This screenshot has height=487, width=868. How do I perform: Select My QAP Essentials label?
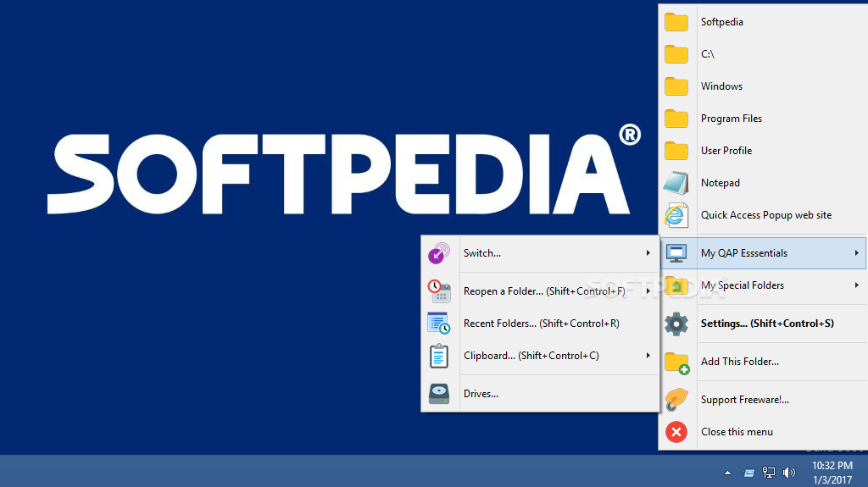(x=744, y=253)
